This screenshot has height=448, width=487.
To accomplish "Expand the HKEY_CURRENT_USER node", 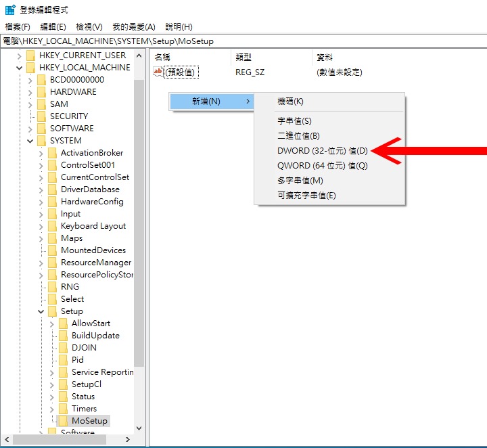I will point(19,55).
